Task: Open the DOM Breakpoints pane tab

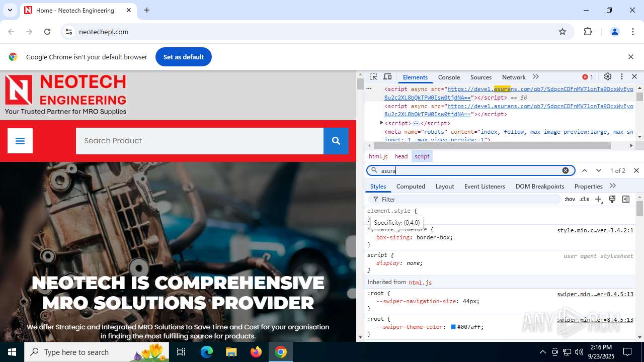Action: (540, 186)
